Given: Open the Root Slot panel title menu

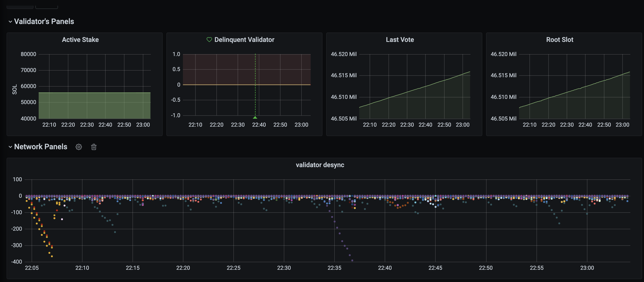Looking at the screenshot, I should (560, 40).
